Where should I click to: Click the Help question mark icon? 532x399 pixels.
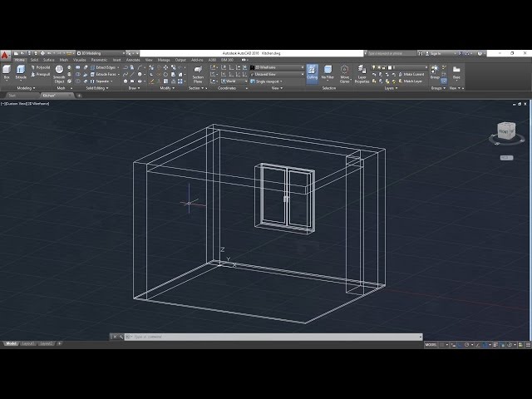tap(480, 53)
